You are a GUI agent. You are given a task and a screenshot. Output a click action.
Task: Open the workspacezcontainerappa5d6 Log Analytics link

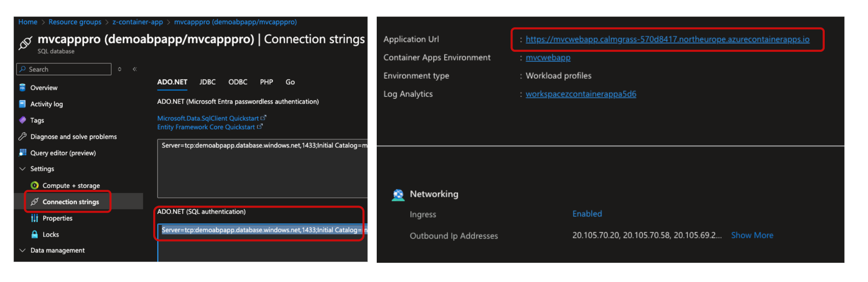click(x=580, y=94)
